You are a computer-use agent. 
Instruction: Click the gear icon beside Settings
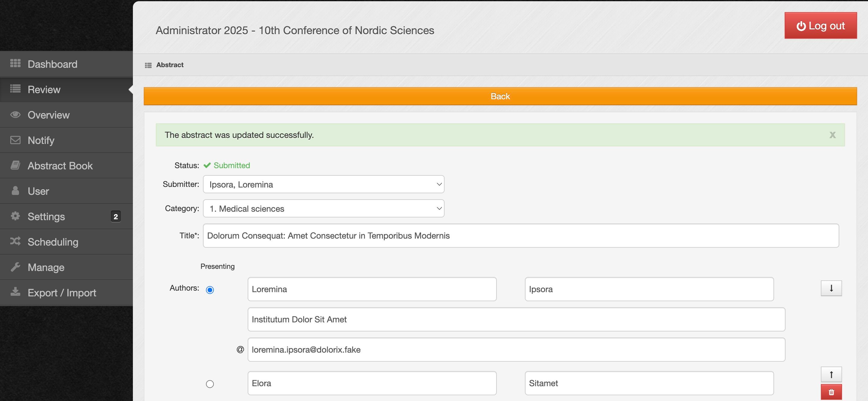point(15,216)
